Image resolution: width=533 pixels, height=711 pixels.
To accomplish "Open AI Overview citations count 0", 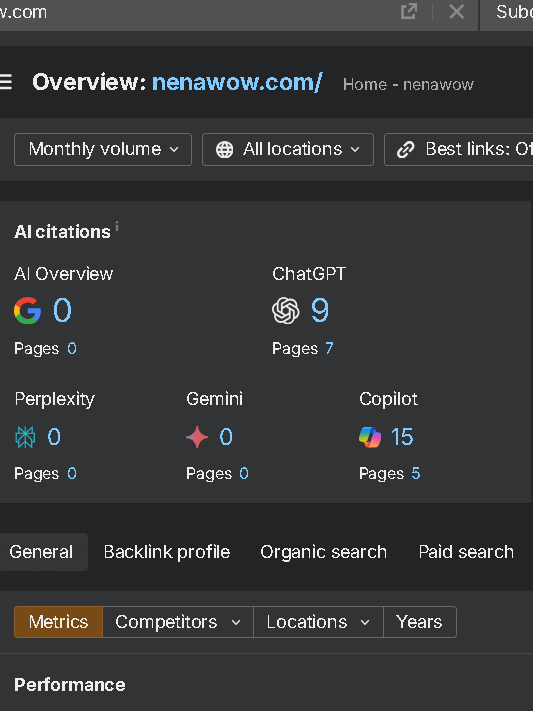I will pyautogui.click(x=62, y=310).
